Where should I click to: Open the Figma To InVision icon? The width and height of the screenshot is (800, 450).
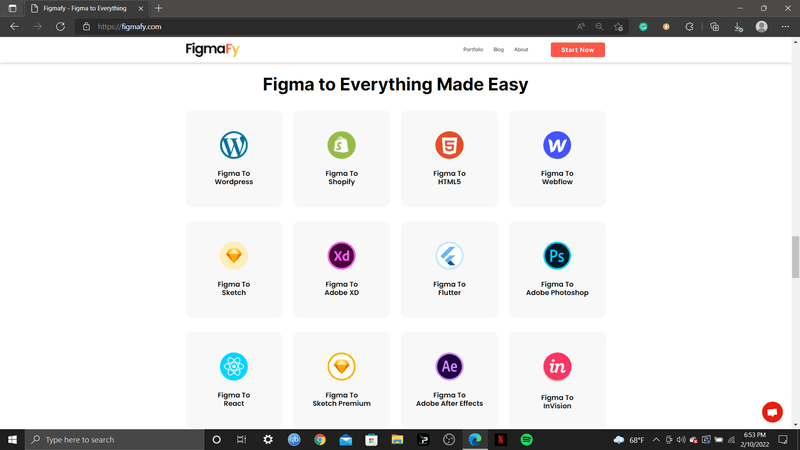[x=557, y=366]
